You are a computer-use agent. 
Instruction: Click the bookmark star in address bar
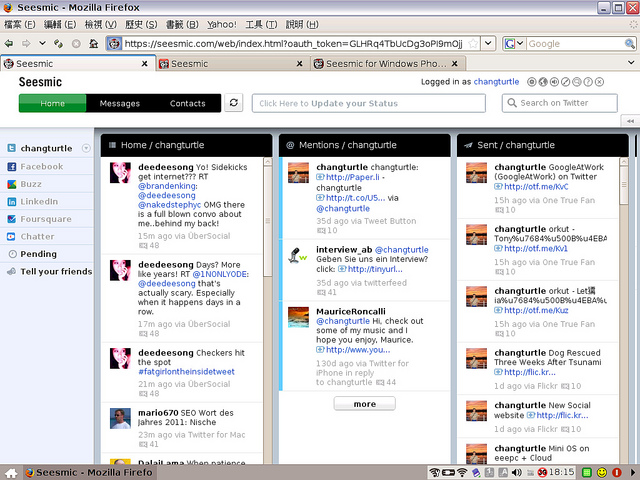pyautogui.click(x=473, y=43)
